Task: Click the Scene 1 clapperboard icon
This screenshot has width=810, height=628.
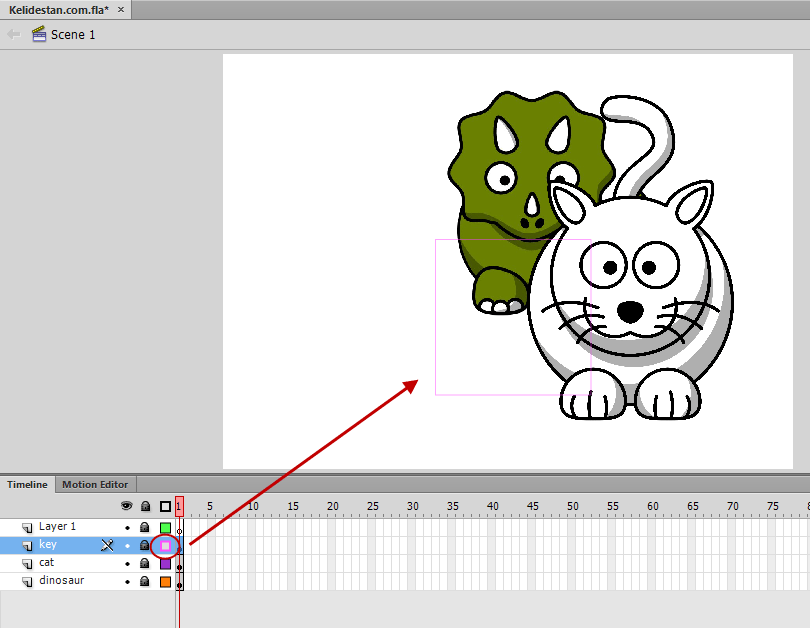Action: pos(39,34)
